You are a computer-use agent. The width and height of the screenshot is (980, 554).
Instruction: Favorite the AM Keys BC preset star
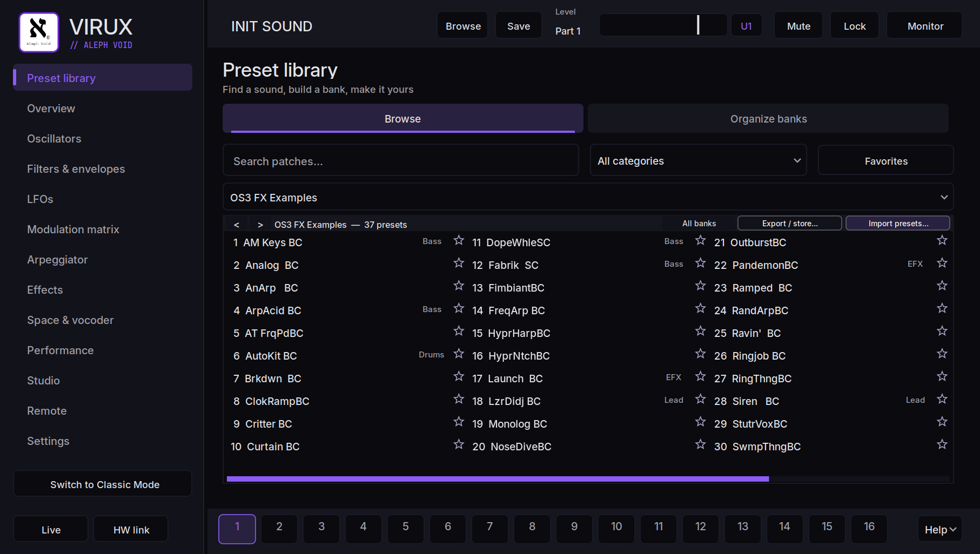(459, 240)
